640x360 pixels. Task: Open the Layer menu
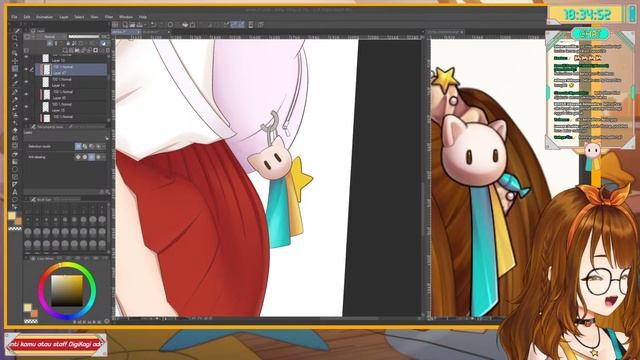64,17
